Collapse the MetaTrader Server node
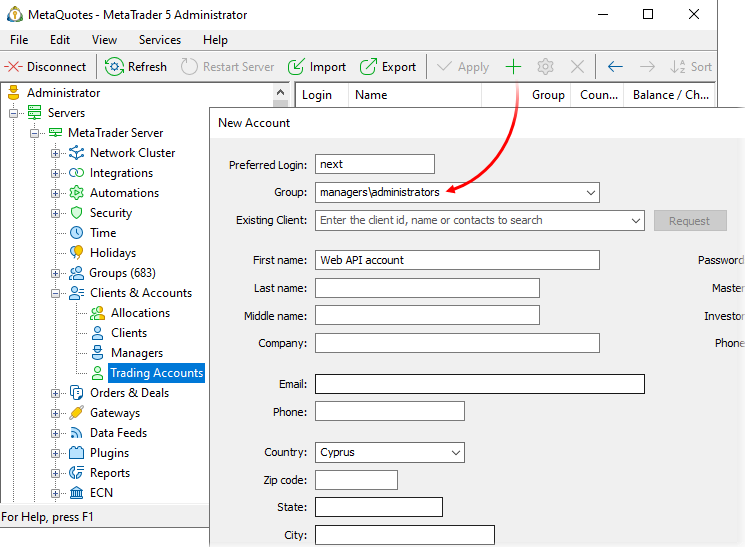Image resolution: width=745 pixels, height=547 pixels. 35,133
